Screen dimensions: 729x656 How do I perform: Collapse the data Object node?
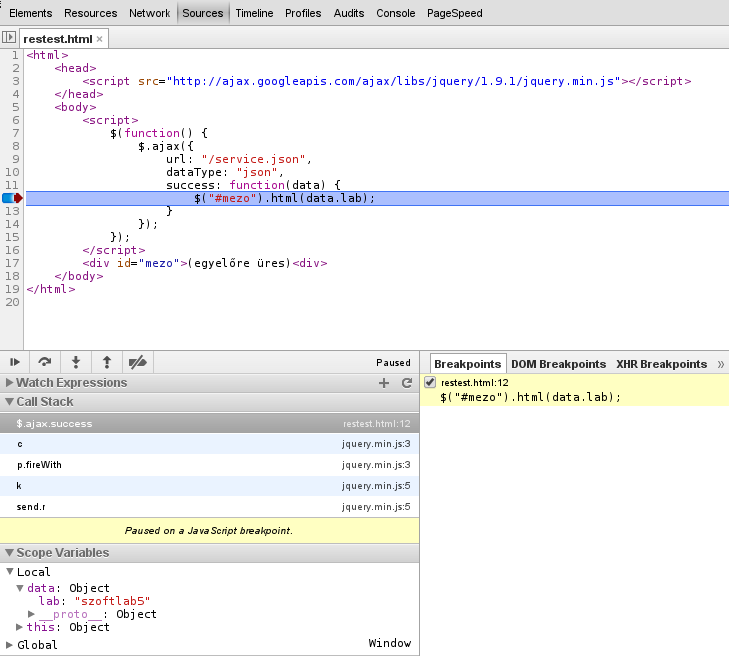click(20, 588)
